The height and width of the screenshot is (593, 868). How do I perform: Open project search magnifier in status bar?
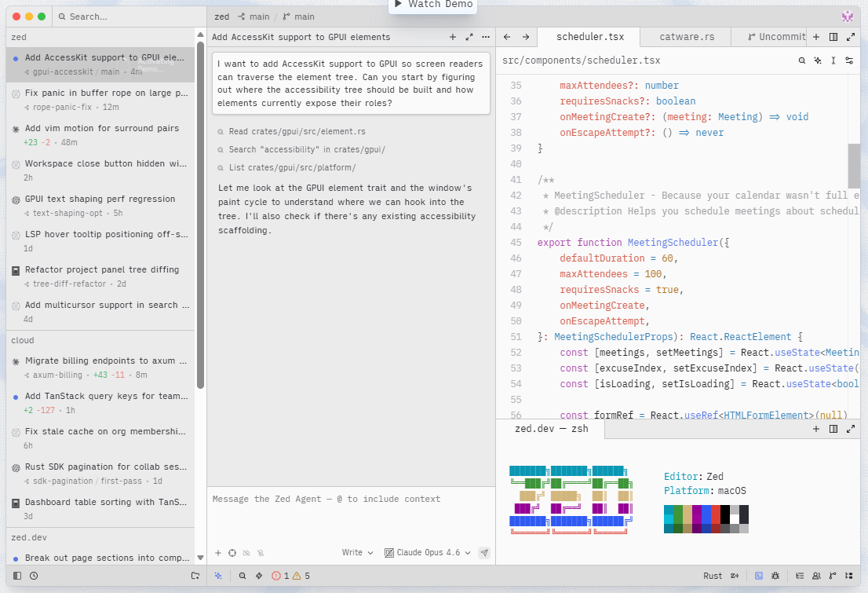[x=243, y=576]
